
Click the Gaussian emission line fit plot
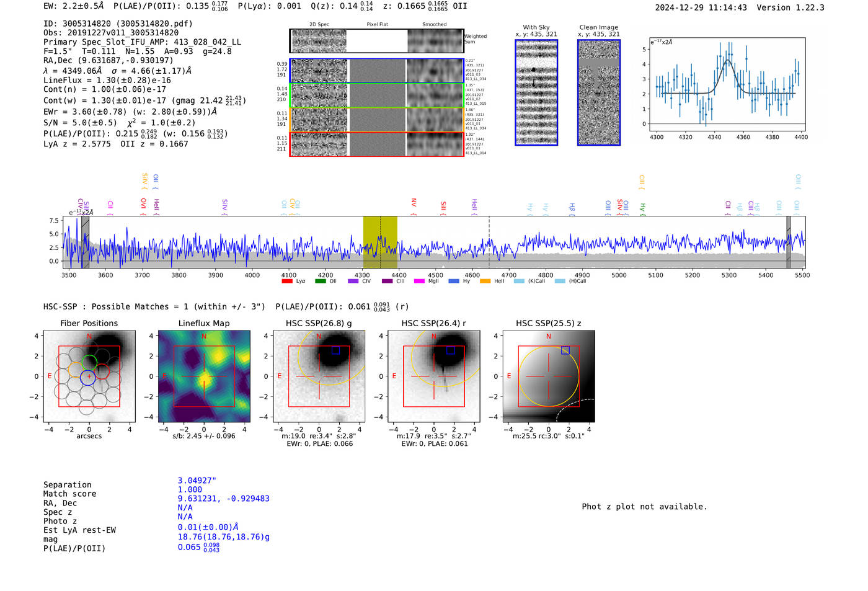[727, 84]
